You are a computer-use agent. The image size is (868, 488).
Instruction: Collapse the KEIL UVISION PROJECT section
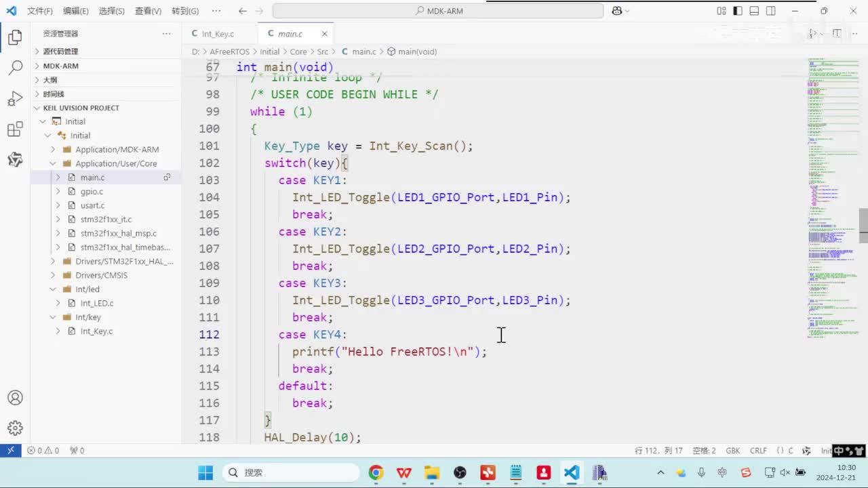point(105,108)
